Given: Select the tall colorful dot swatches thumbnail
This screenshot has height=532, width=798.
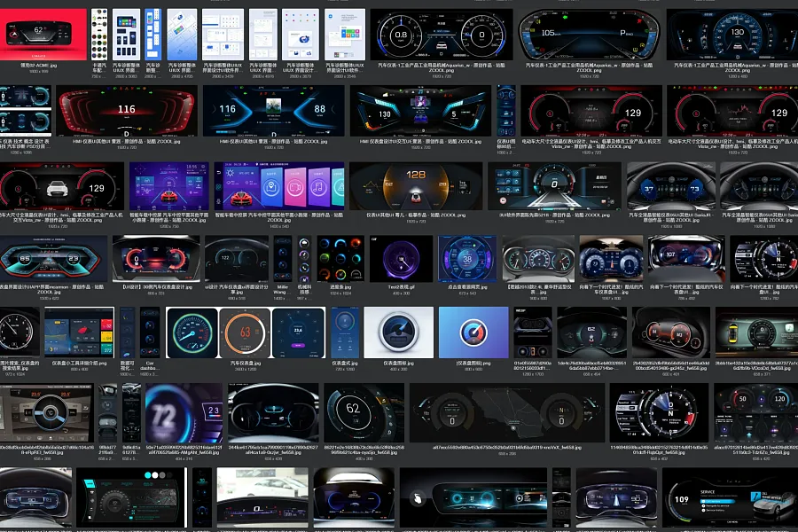Looking at the screenshot, I should pyautogui.click(x=99, y=34).
